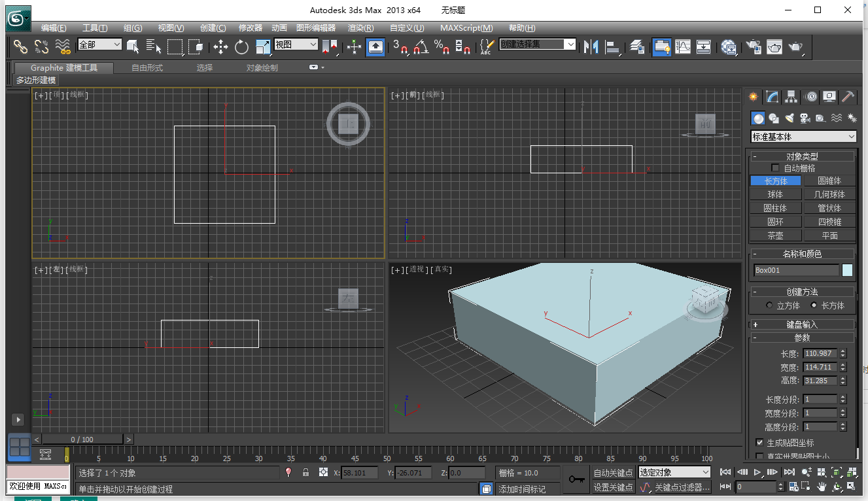Switch to the 对象绘制 ribbon tab
This screenshot has width=868, height=501.
(262, 67)
